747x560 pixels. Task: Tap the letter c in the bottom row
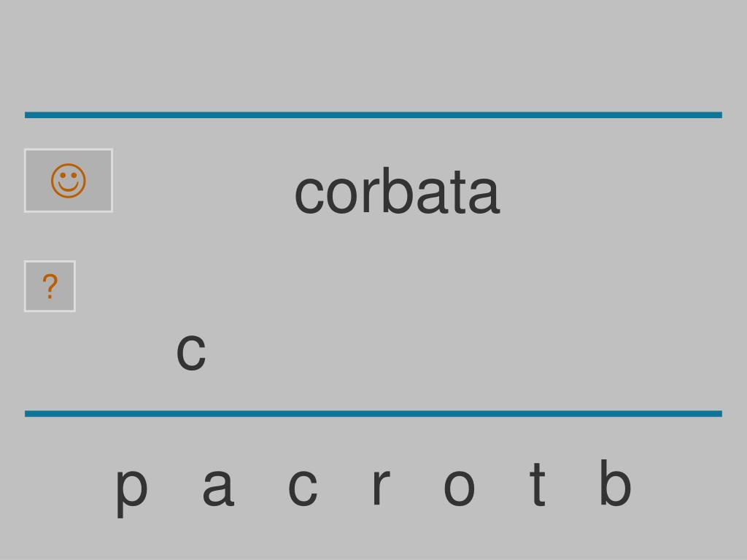coord(303,486)
